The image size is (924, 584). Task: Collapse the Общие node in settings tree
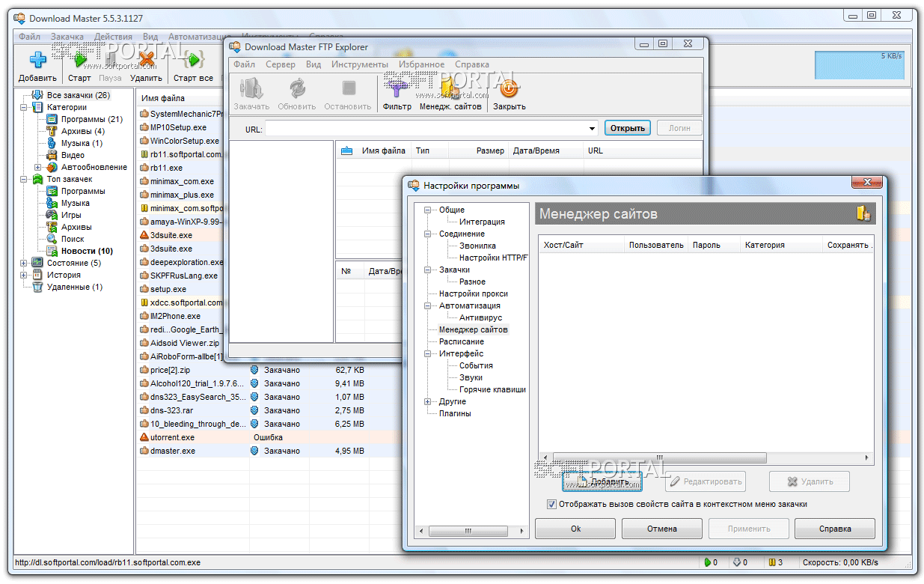coord(428,210)
